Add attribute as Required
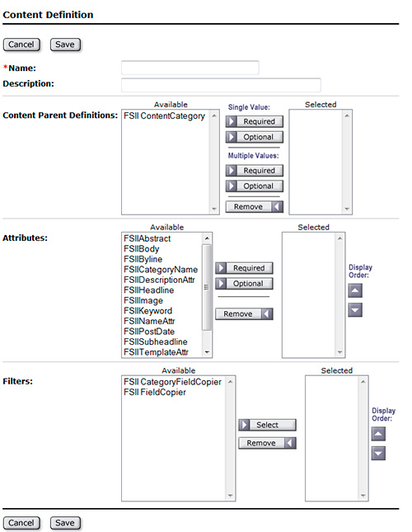The image size is (412, 532). [244, 268]
